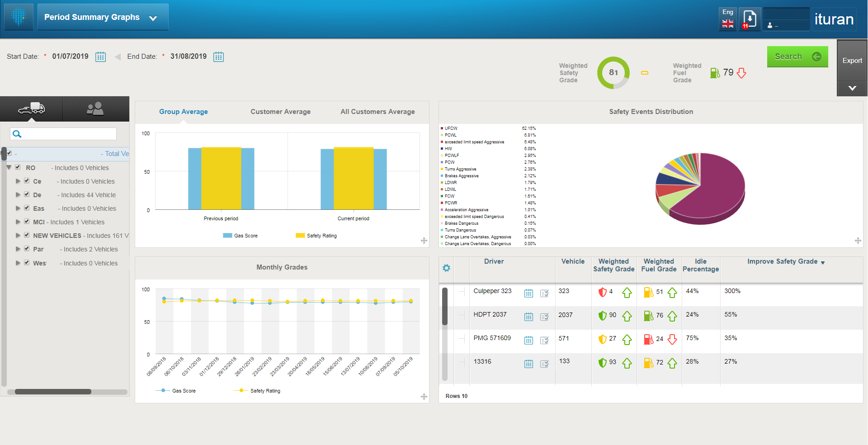Toggle the De group checkbox
The image size is (868, 445).
pos(27,194)
